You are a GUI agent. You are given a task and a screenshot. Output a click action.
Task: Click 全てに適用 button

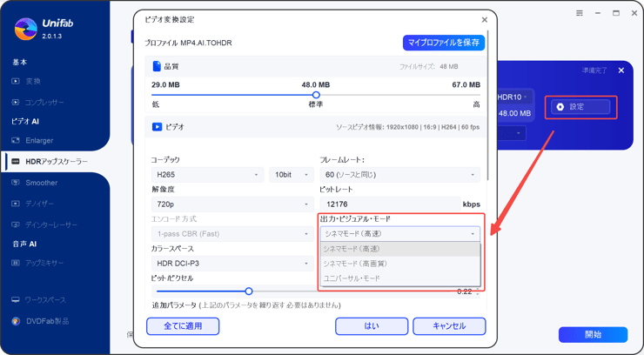click(x=183, y=326)
